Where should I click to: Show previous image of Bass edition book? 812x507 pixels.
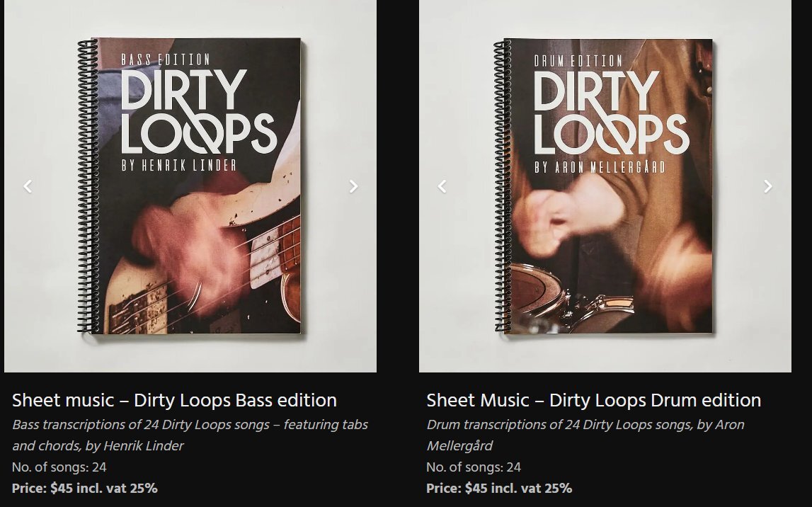(x=28, y=186)
